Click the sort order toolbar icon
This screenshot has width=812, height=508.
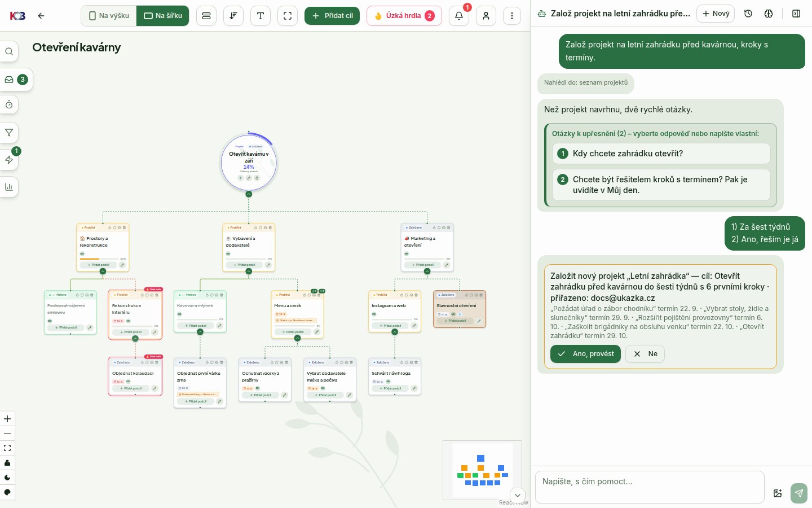pos(233,16)
